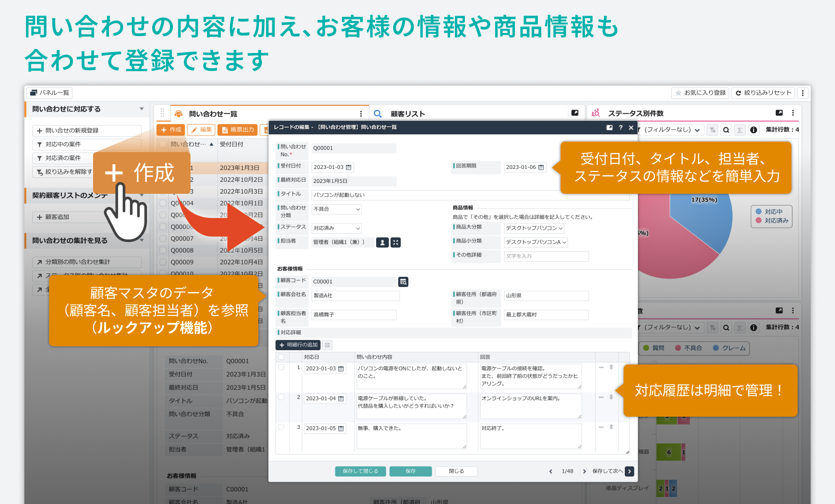Check the checkbox beside the 2023-01-05 row

click(x=281, y=427)
